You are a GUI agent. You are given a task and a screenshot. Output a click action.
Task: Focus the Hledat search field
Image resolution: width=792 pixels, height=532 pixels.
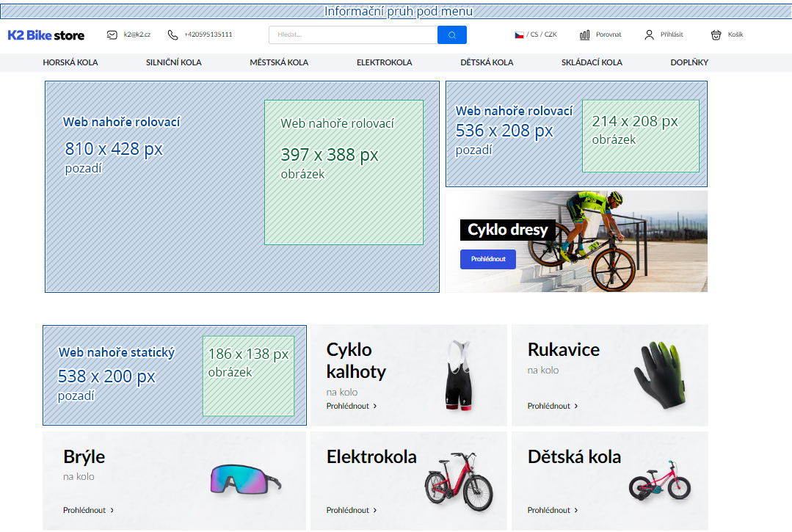coord(353,34)
